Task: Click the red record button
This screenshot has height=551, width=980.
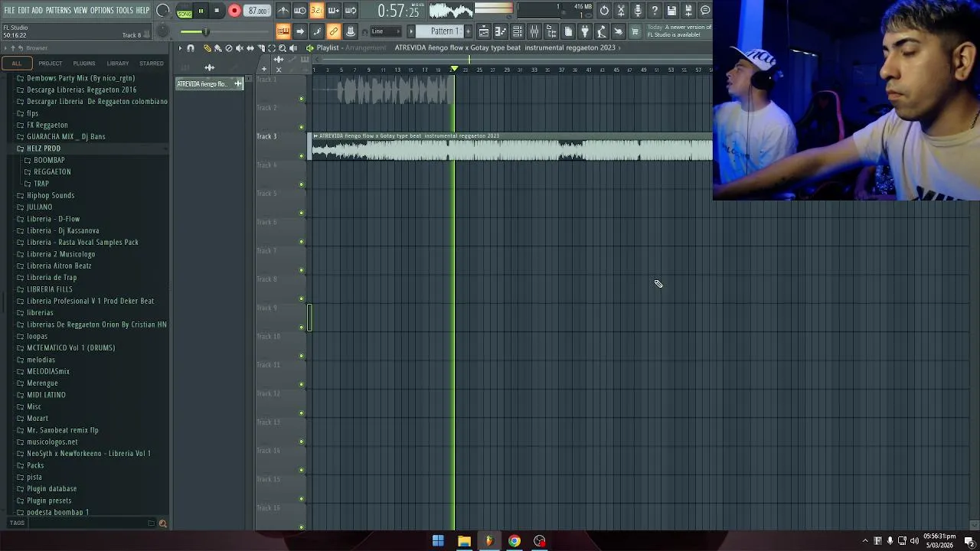Action: (234, 11)
